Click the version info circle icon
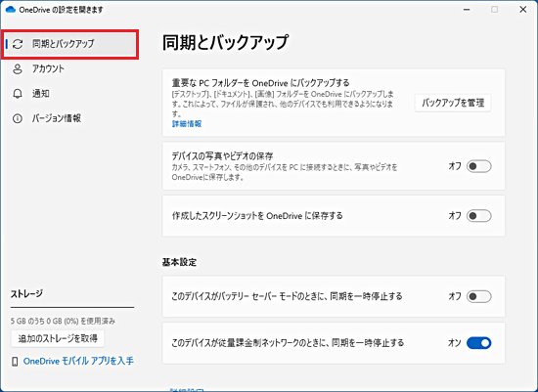Image resolution: width=538 pixels, height=392 pixels. coord(18,118)
